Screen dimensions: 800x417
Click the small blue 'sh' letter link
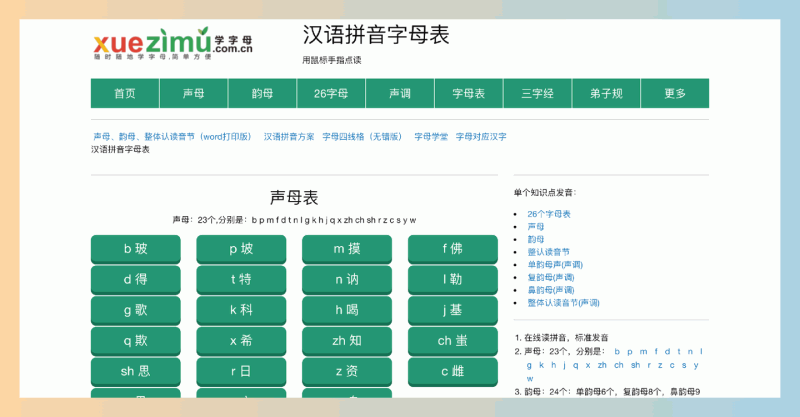tap(635, 365)
